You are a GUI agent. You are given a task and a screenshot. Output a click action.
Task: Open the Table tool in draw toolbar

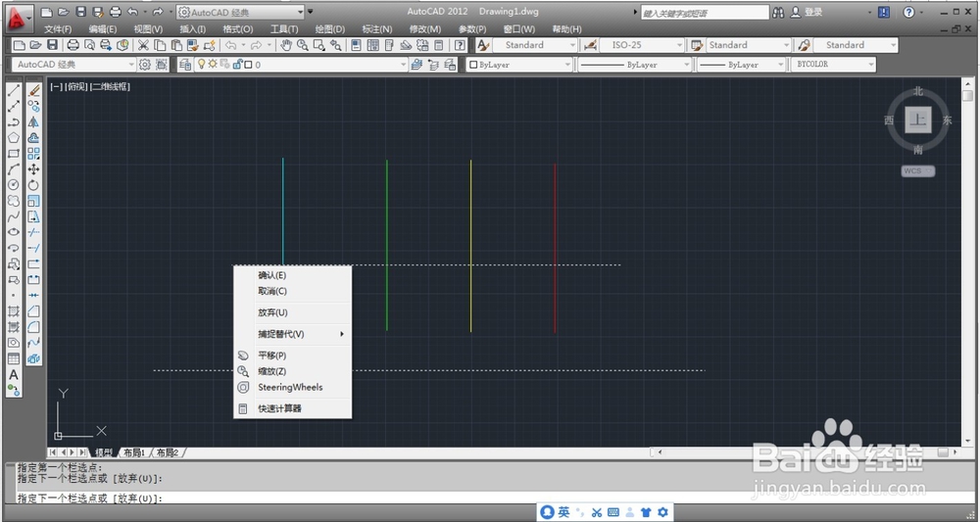14,358
